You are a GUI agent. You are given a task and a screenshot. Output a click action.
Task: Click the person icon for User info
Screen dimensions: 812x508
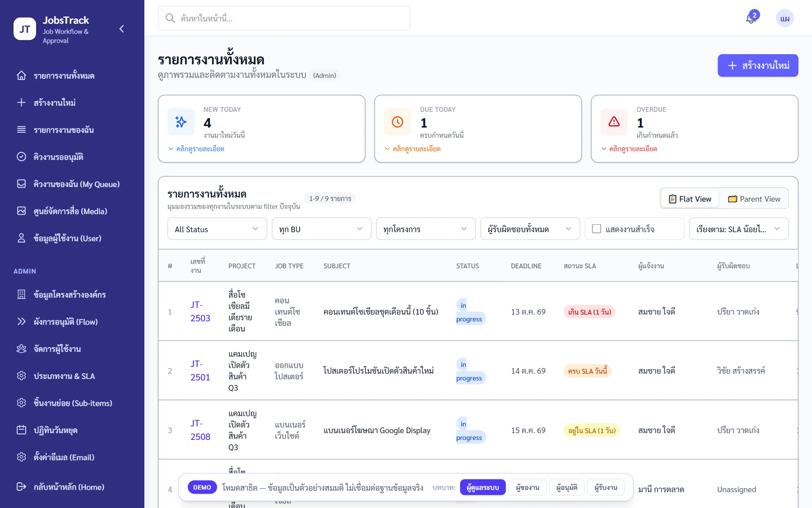21,238
